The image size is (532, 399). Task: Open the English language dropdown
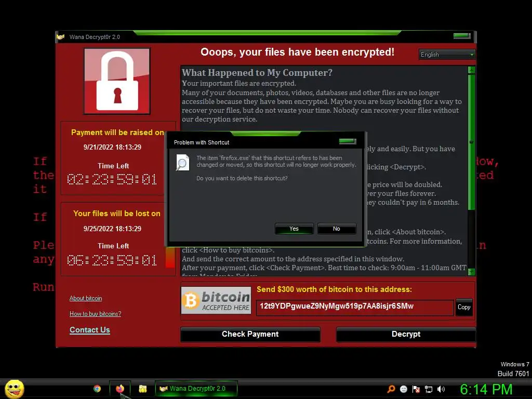pyautogui.click(x=447, y=54)
